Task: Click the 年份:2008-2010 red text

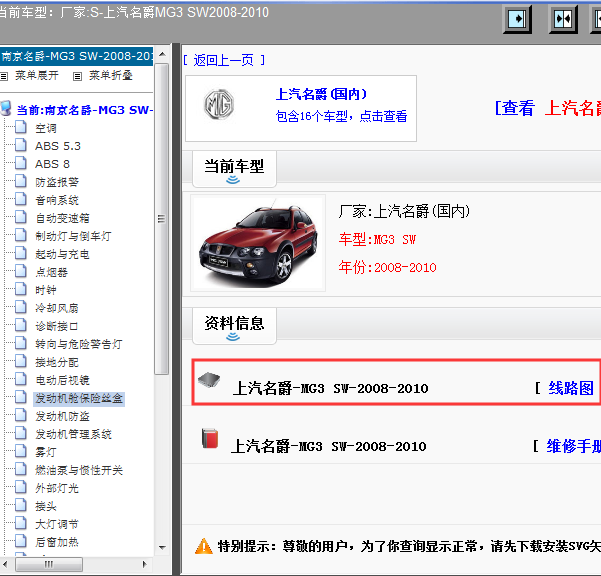Action: pyautogui.click(x=388, y=267)
